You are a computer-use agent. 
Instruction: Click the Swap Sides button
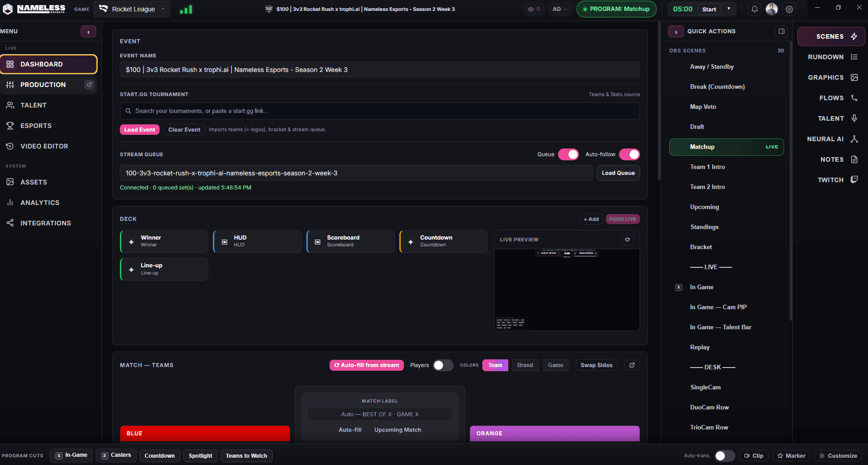(596, 365)
